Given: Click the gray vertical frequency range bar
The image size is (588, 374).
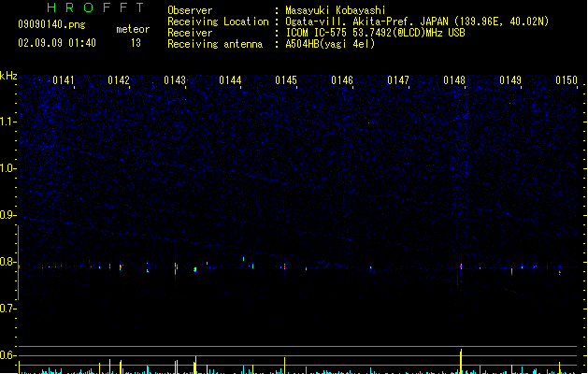Looking at the screenshot, I should click(18, 263).
